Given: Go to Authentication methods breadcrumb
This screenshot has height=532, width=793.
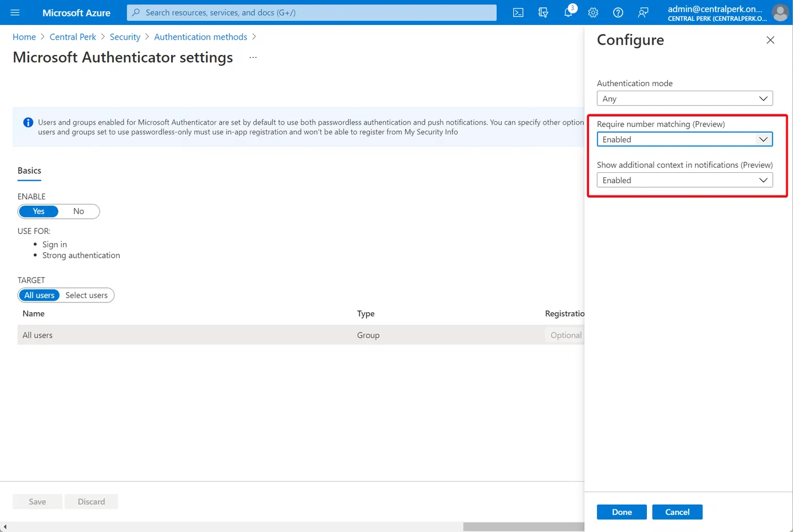Looking at the screenshot, I should click(x=201, y=37).
